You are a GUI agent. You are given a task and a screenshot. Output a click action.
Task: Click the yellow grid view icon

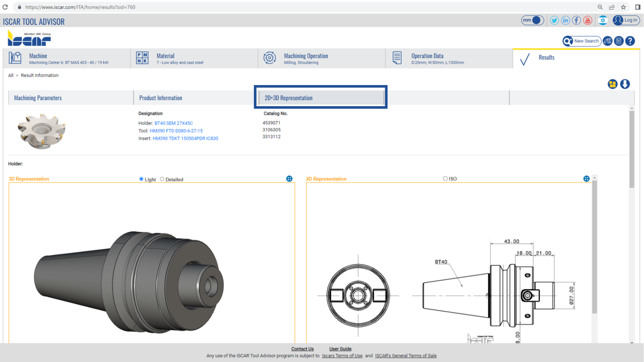point(612,84)
